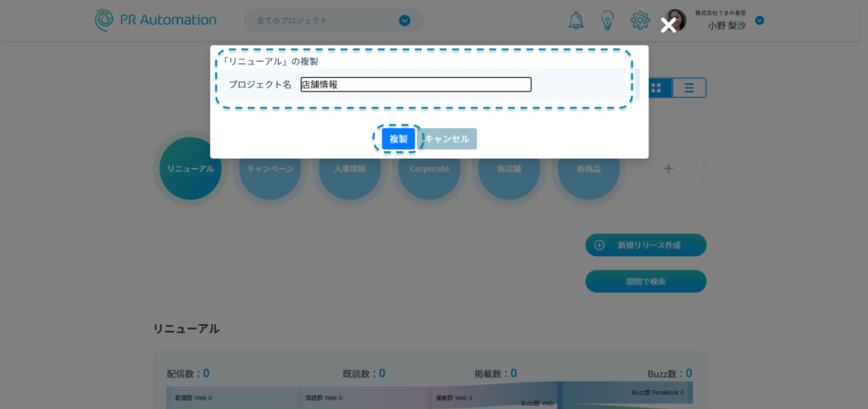
Task: Click the PR Automation logo
Action: click(155, 20)
